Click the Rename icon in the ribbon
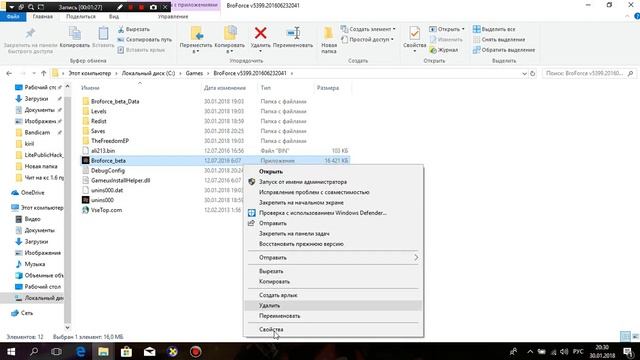Screen dimensions: 640x360 coord(293,33)
